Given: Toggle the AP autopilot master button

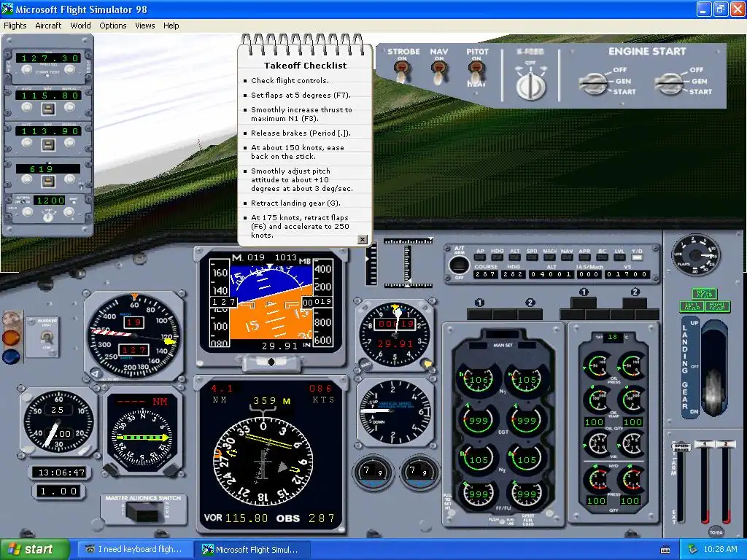Looking at the screenshot, I should click(480, 257).
